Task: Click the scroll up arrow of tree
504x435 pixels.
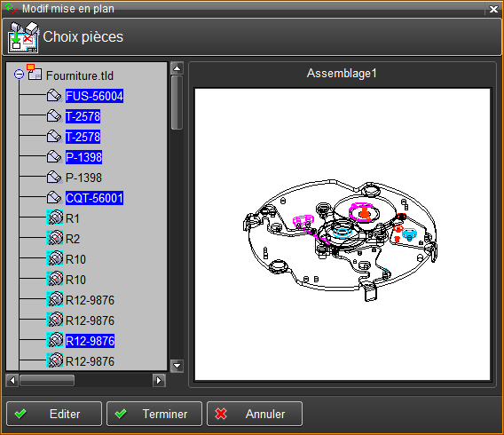Action: click(177, 68)
